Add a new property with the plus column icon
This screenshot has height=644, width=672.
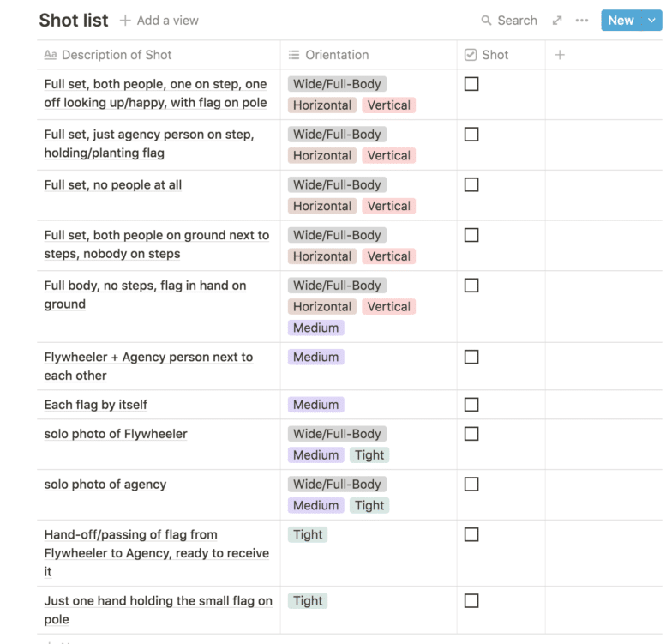(x=560, y=55)
